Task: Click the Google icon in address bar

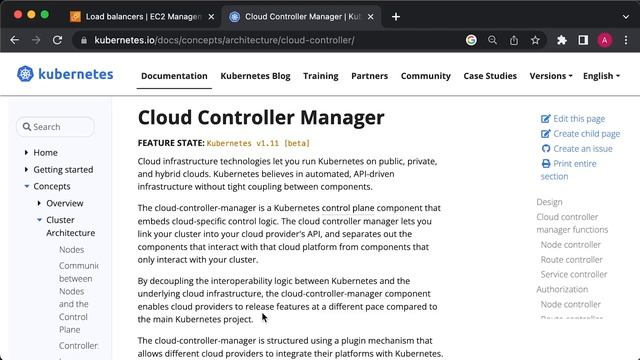Action: (x=471, y=40)
